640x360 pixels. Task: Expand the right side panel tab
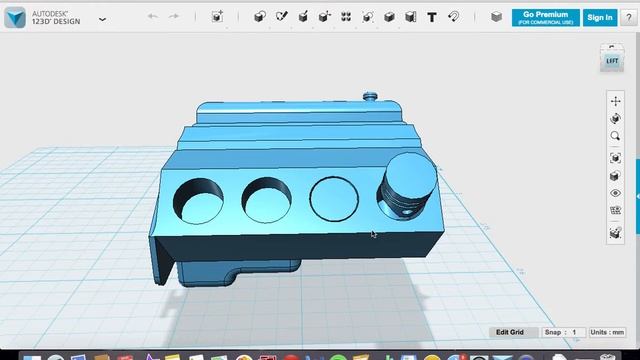tap(638, 196)
